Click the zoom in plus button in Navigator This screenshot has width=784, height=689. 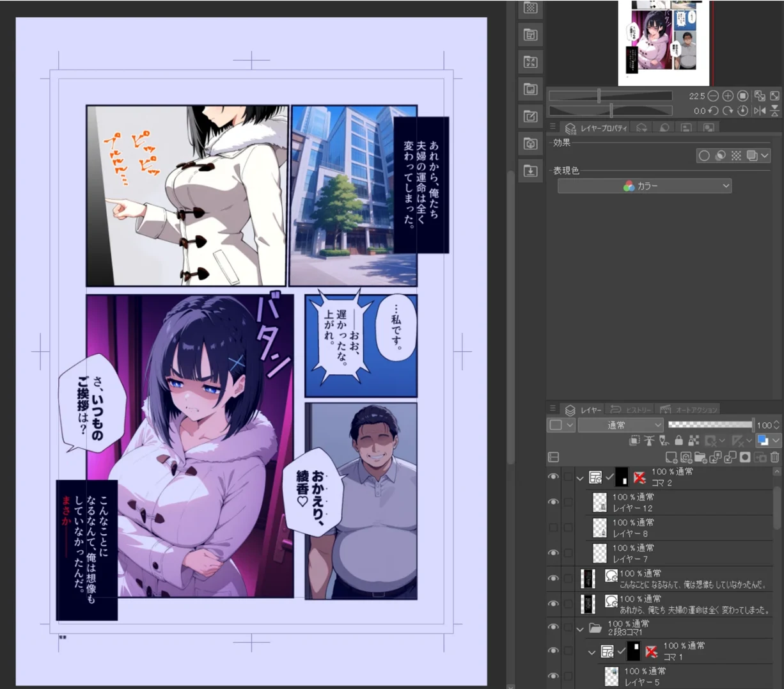coord(728,96)
